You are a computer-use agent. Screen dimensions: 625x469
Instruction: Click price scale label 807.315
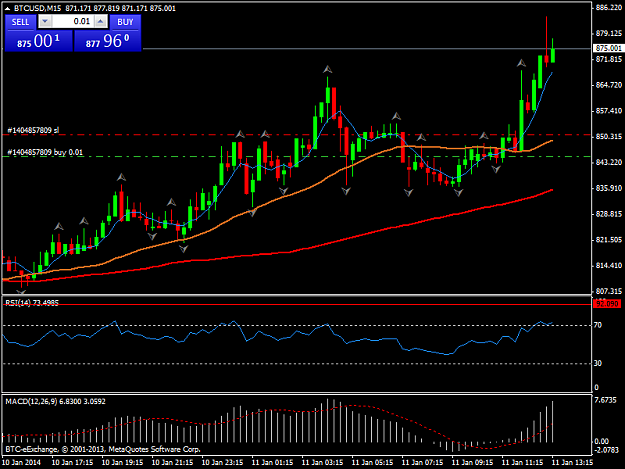point(609,291)
